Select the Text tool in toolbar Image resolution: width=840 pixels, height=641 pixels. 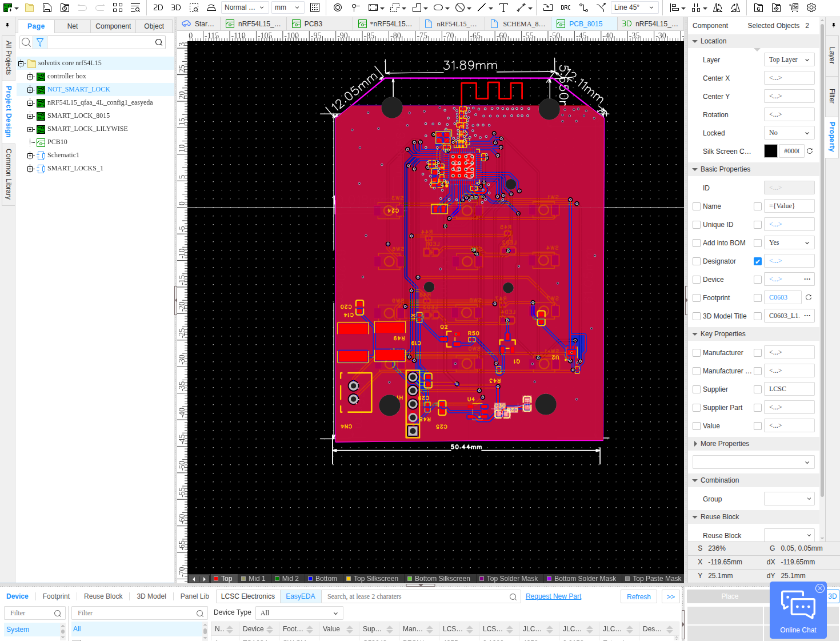tap(503, 7)
